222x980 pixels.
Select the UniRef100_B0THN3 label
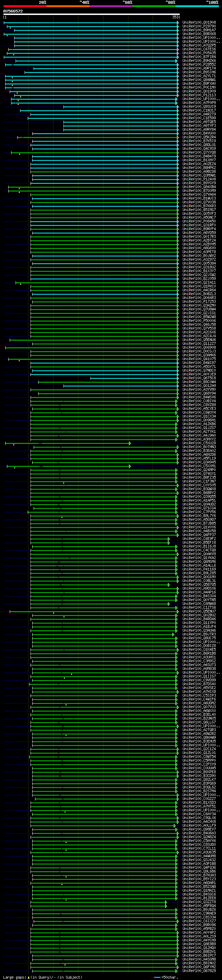tap(199, 447)
